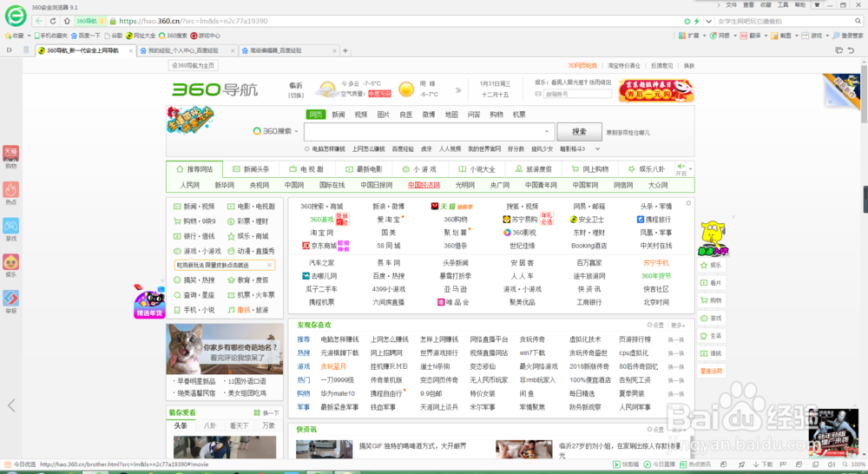Viewport: 868px width, 474px height.
Task: Open the 百度一下 bookmark
Action: [86, 36]
